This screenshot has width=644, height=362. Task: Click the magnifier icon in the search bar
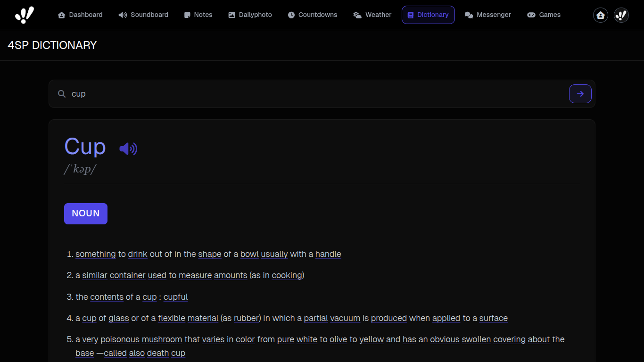(x=62, y=94)
